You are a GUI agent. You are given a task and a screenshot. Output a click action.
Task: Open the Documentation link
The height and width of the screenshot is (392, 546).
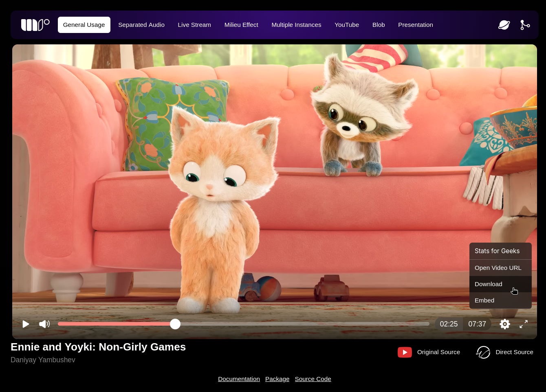coord(239,379)
